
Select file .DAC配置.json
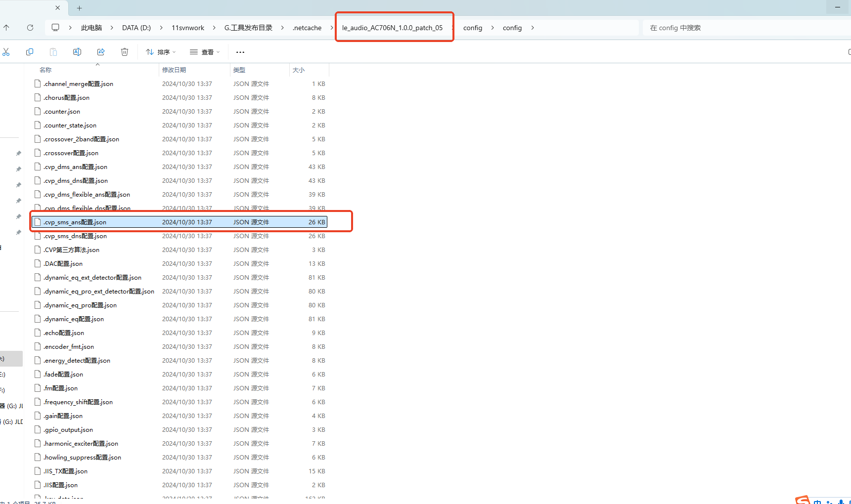point(179,263)
